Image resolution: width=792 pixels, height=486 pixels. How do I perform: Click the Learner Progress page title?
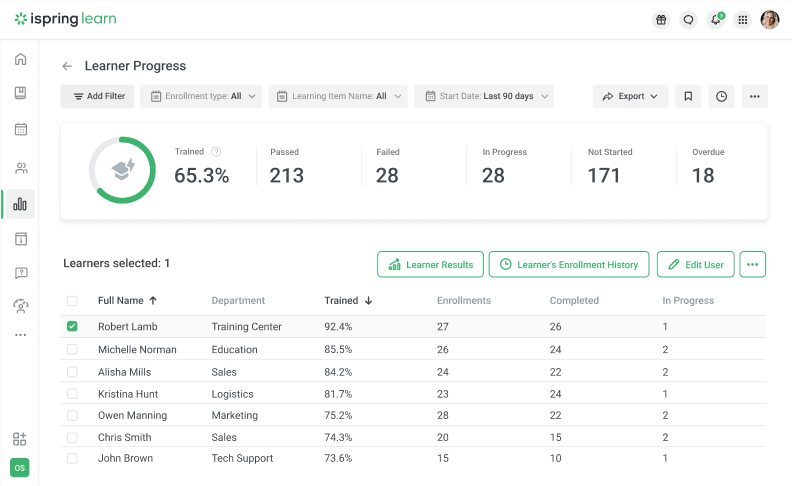tap(135, 66)
